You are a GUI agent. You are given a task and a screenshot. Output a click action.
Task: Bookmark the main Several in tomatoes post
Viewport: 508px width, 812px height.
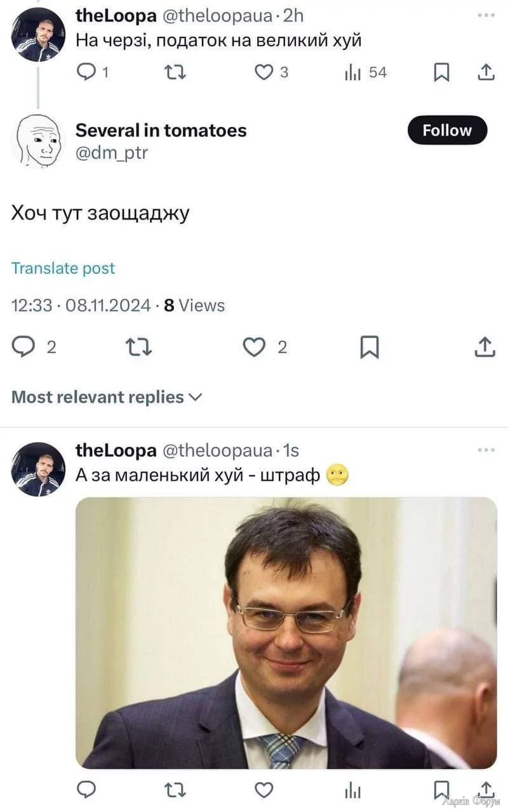369,347
